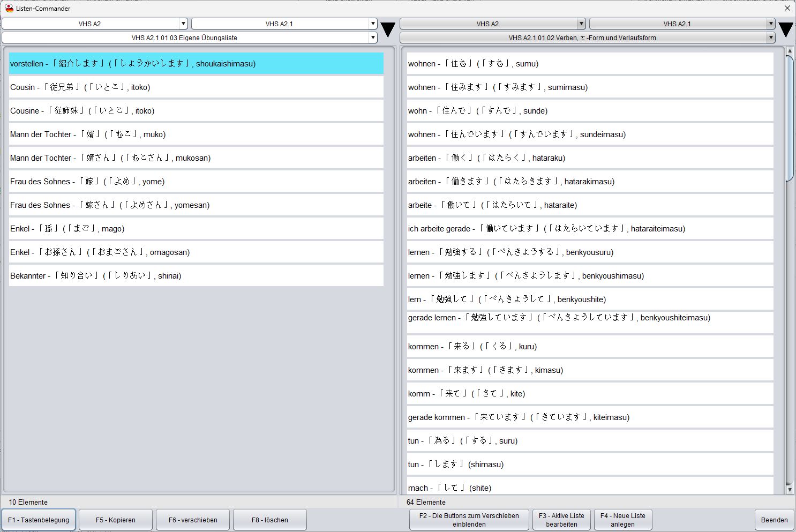
Task: Click the black triangle beside the right dropdowns
Action: point(786,29)
